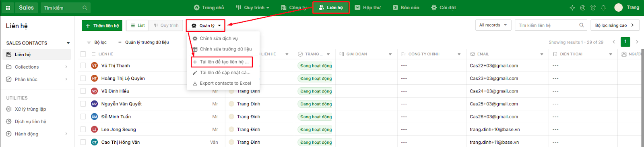
Task: Click the send icon next to sparkle
Action: [582, 8]
